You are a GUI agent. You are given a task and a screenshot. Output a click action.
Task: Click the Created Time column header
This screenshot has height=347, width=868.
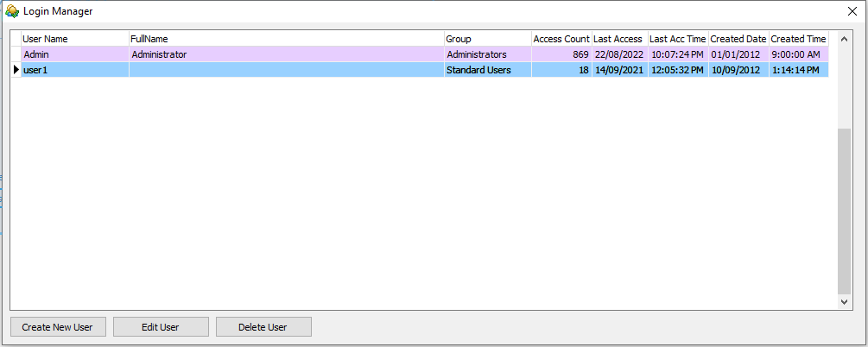(798, 39)
